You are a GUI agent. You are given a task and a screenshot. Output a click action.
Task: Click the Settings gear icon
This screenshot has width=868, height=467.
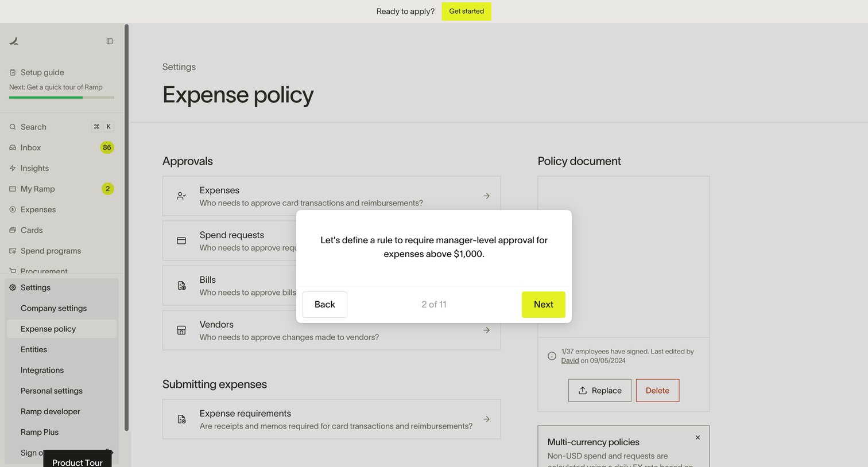tap(13, 287)
